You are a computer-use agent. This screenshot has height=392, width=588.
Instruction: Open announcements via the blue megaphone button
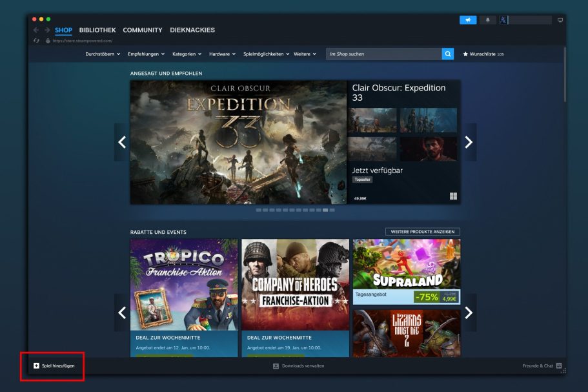(x=468, y=20)
